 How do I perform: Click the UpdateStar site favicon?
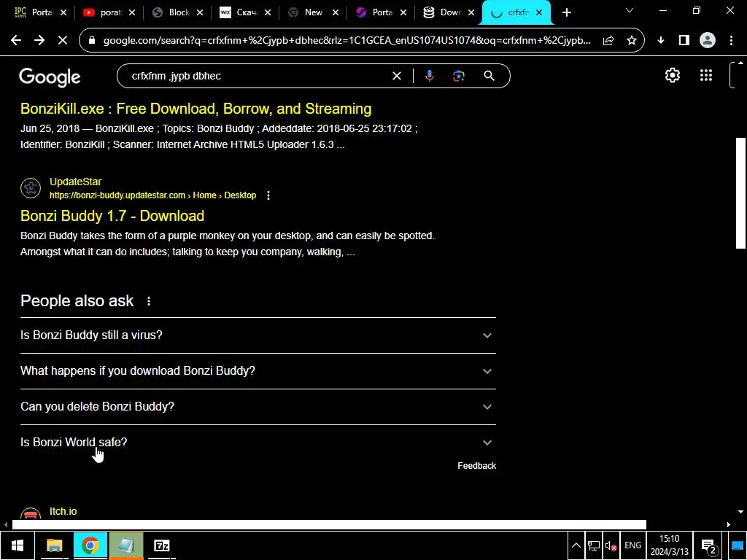[x=31, y=187]
